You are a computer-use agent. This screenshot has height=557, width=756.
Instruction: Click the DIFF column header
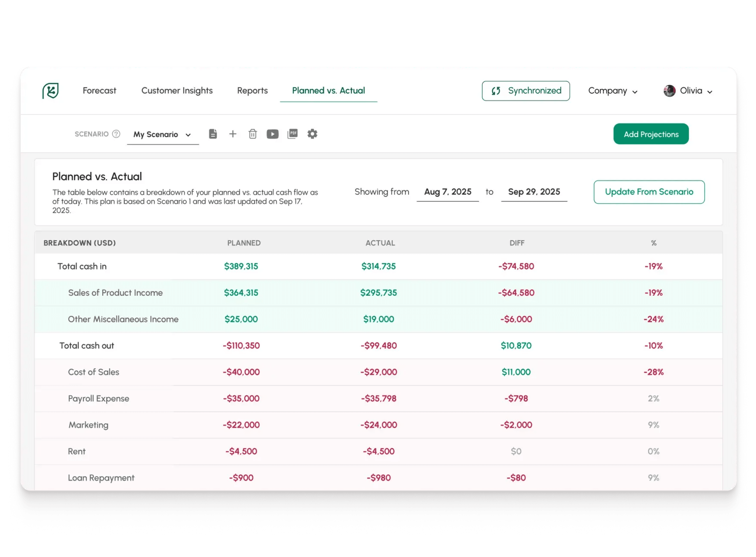517,243
